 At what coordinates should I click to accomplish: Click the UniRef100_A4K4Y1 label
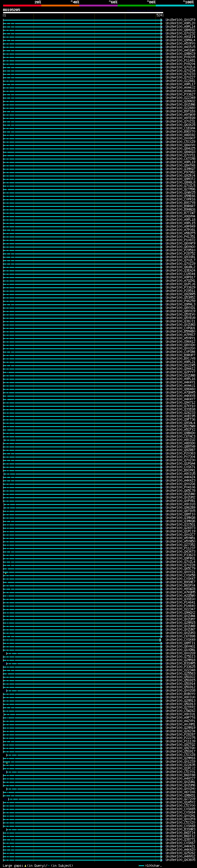180,382
